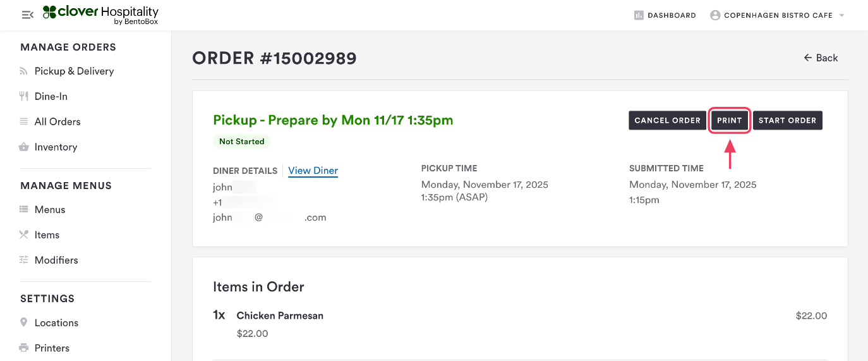The image size is (868, 361).
Task: Expand the Copenhagen Bistro Cafe account dropdown
Action: [841, 15]
